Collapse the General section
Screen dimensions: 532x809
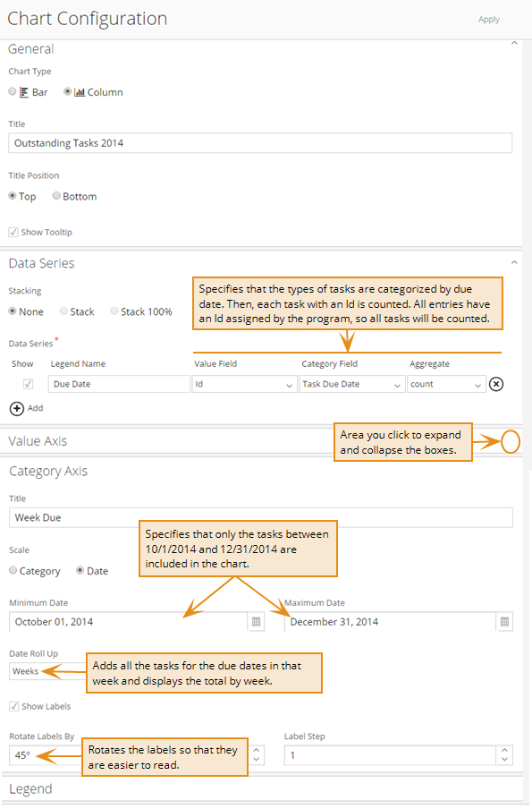pyautogui.click(x=514, y=43)
